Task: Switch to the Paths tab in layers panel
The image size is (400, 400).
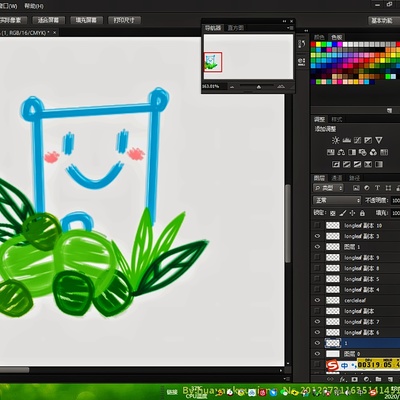Action: coord(354,178)
